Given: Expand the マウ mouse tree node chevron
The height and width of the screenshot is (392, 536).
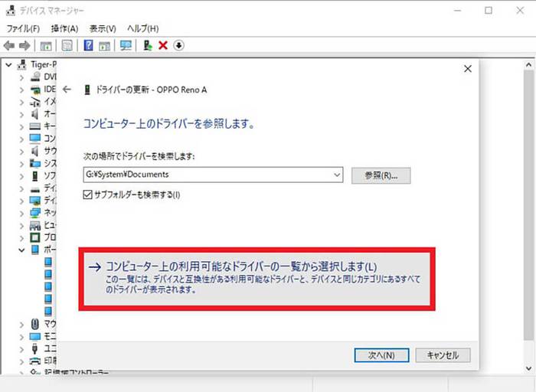Looking at the screenshot, I should (21, 325).
